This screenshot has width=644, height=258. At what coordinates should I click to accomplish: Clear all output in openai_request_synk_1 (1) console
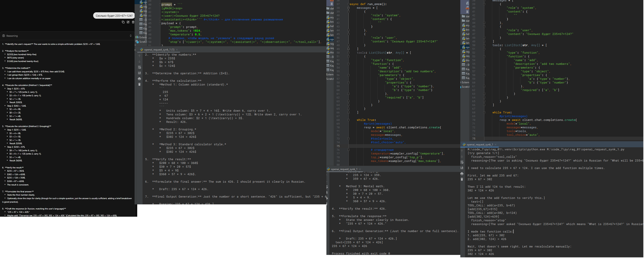tap(139, 85)
